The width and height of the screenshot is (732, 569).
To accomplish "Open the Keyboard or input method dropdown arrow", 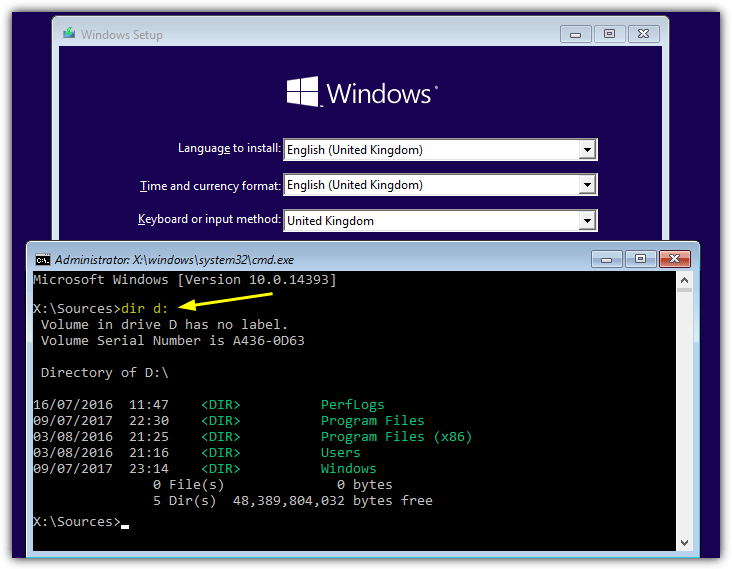I will click(587, 220).
